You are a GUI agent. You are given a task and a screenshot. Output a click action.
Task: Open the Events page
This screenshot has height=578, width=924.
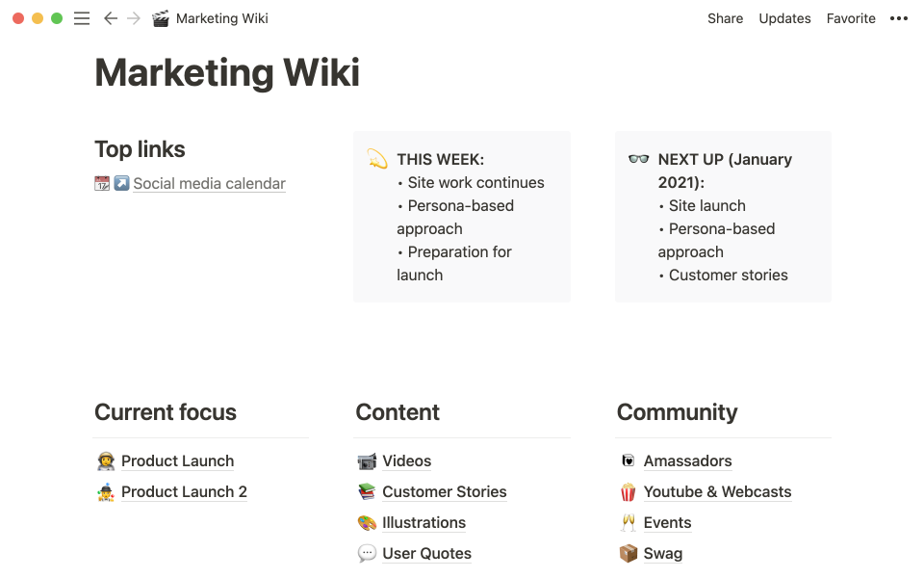pos(667,523)
